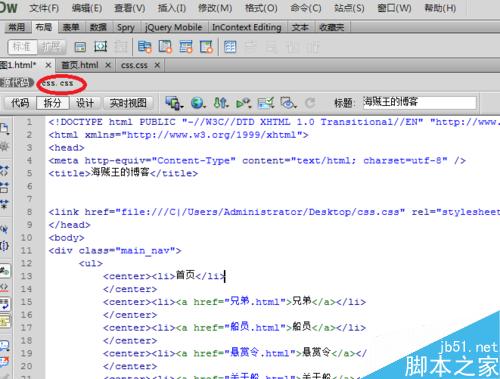Select the 收藏夹 insert bar tab
The height and width of the screenshot is (379, 500).
pyautogui.click(x=332, y=27)
